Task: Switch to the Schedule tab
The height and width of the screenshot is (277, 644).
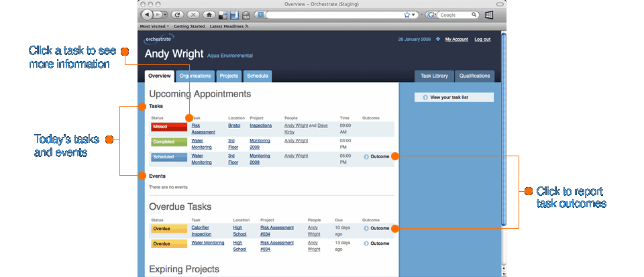Action: (257, 76)
